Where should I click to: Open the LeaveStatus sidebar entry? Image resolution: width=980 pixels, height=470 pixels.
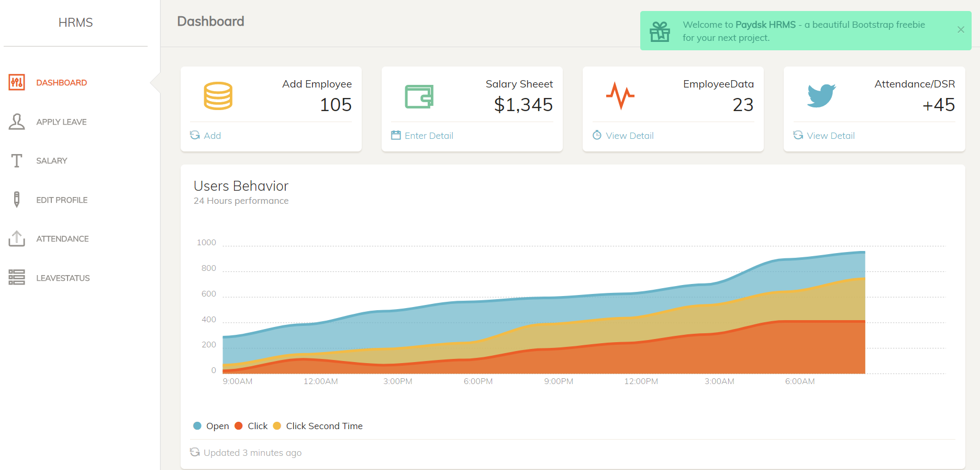(x=63, y=278)
